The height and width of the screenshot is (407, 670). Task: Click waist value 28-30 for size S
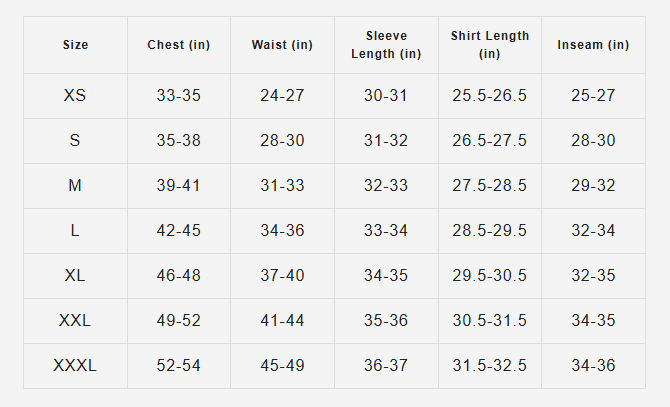click(282, 141)
